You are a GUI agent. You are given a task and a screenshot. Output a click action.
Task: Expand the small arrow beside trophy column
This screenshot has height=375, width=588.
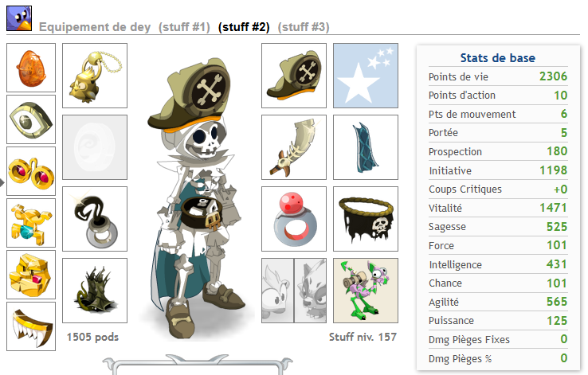[2, 182]
